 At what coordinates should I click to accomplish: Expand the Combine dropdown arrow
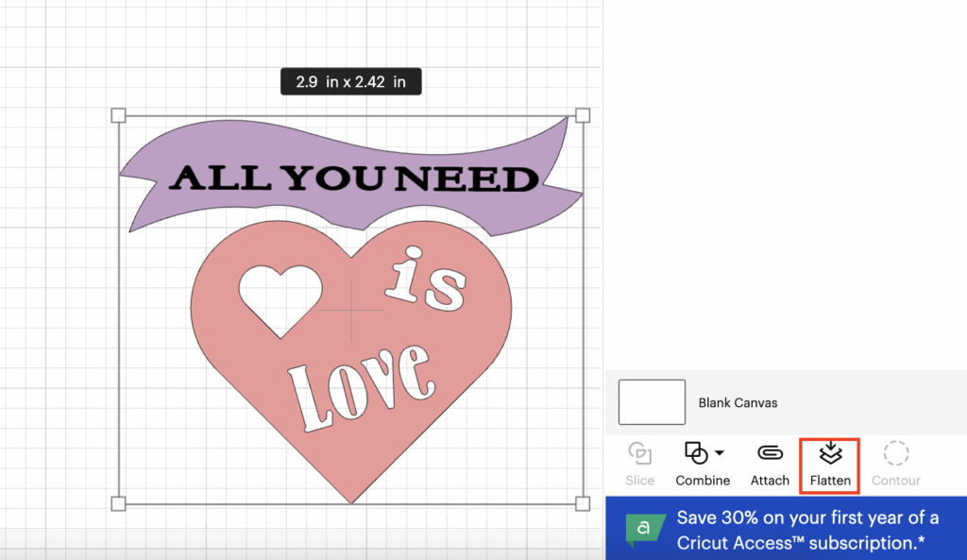point(720,453)
